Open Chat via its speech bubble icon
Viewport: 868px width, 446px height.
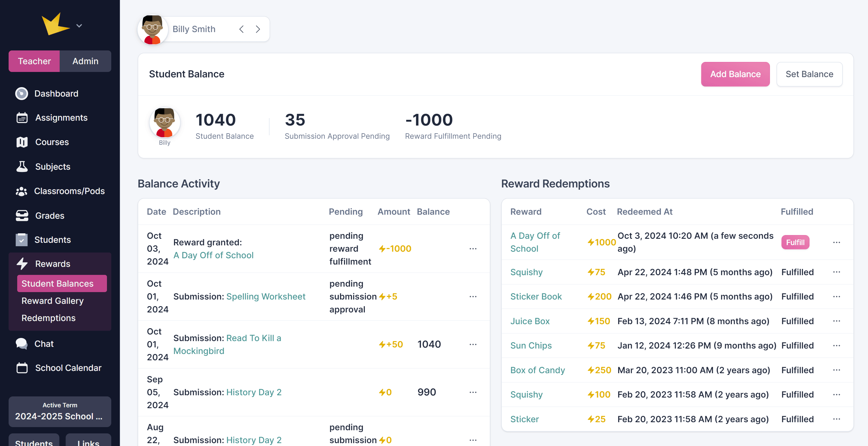click(x=22, y=344)
